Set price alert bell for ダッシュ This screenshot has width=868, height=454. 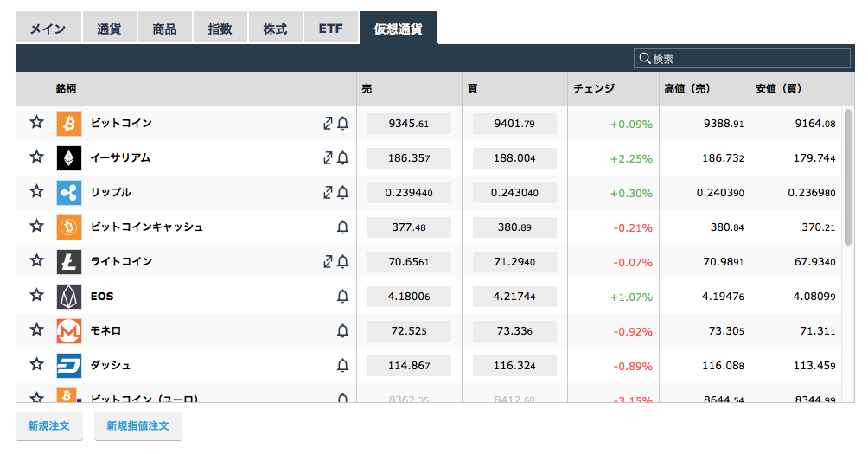click(x=342, y=366)
